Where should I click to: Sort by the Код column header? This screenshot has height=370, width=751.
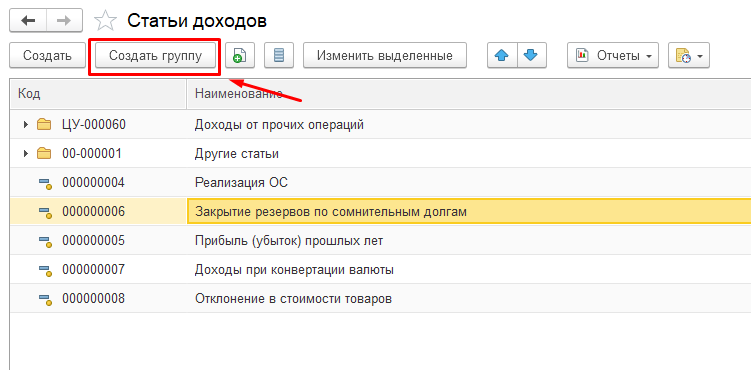tap(98, 93)
